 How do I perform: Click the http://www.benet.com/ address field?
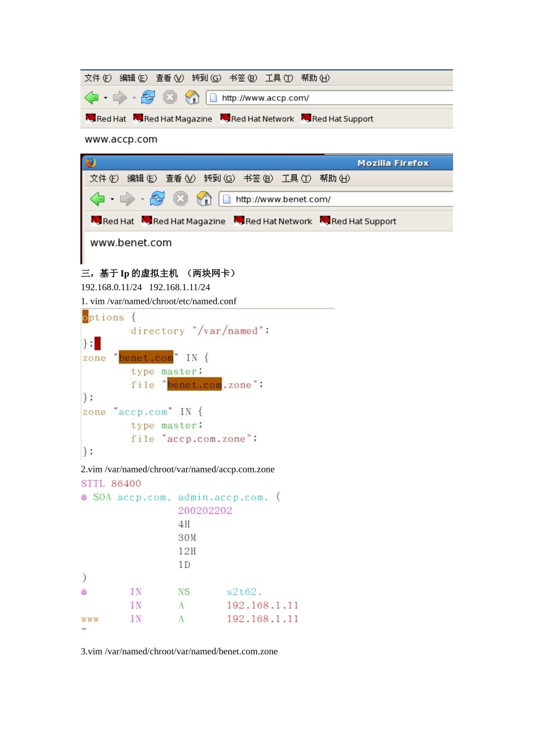336,199
